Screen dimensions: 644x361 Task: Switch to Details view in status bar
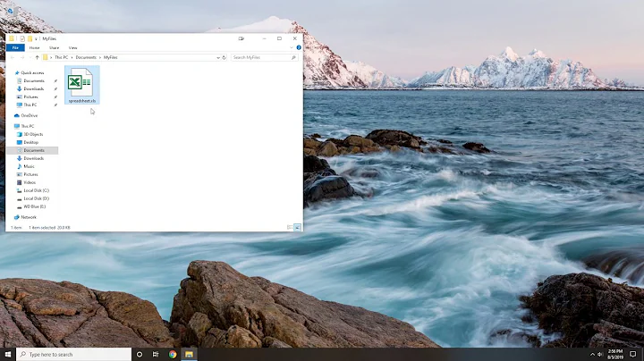point(290,227)
